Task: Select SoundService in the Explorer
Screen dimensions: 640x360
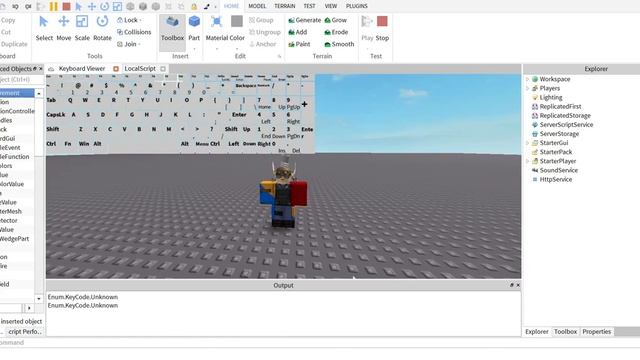Action: 555,170
